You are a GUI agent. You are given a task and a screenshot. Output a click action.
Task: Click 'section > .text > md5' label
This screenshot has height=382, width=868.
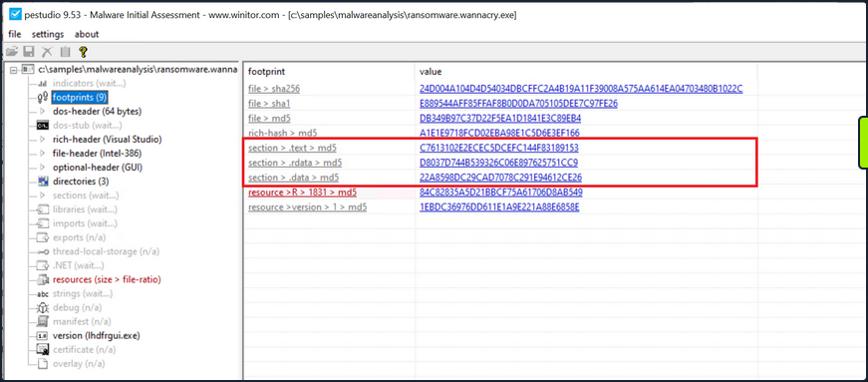[x=292, y=148]
